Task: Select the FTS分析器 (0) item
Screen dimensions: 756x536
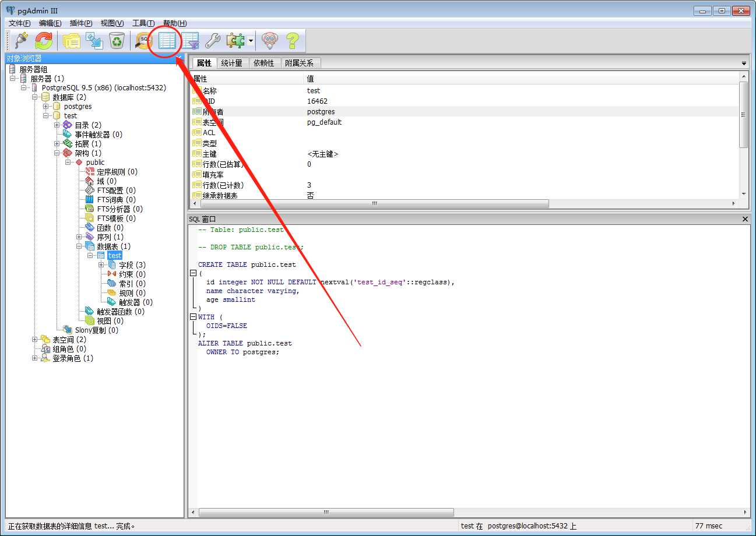Action: click(119, 209)
